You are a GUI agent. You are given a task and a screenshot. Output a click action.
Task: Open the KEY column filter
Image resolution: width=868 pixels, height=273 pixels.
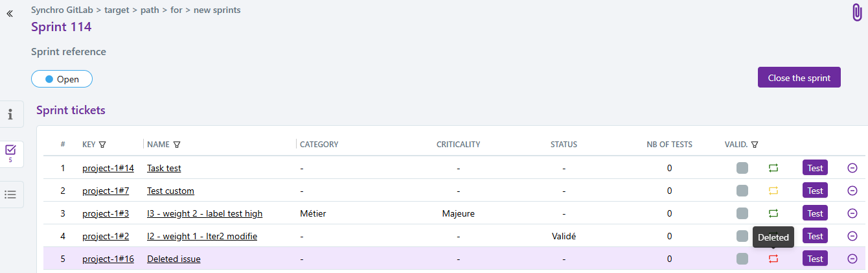(x=102, y=145)
